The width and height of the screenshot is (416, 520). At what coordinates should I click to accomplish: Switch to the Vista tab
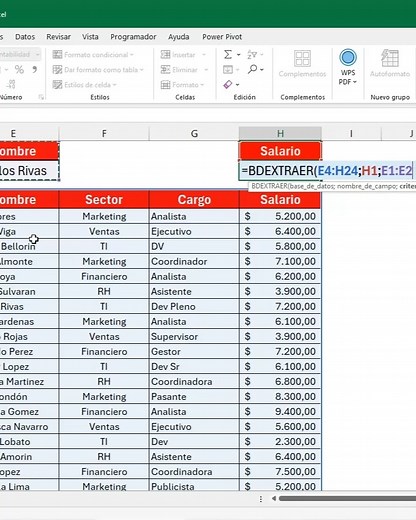click(90, 37)
